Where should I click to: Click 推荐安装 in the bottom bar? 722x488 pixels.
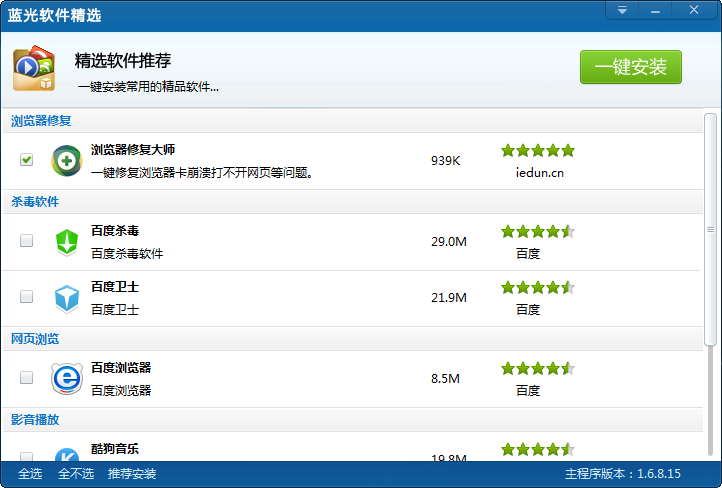pyautogui.click(x=132, y=474)
